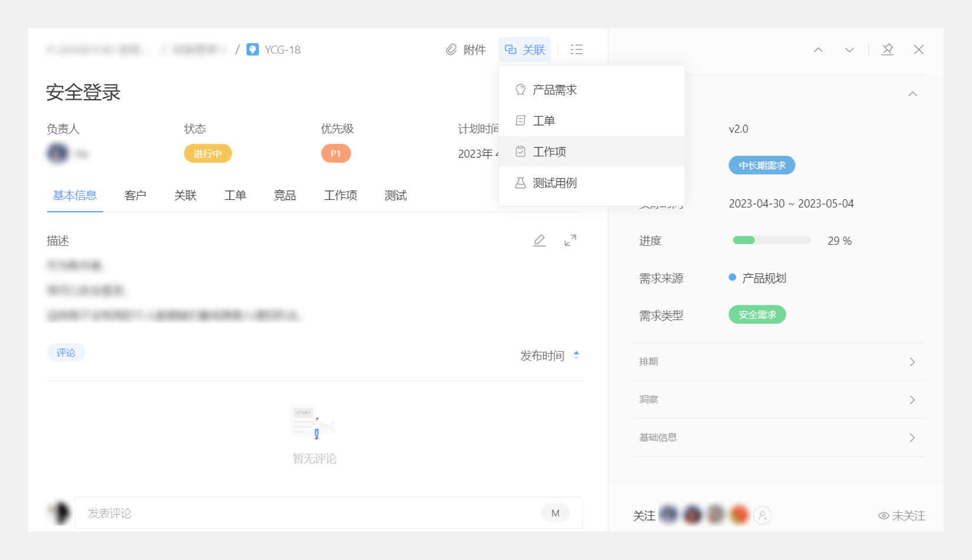Click the pin icon in top right

(x=887, y=50)
